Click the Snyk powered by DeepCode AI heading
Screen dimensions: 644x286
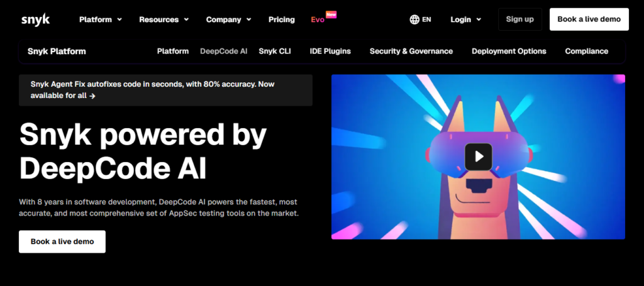[x=143, y=152]
